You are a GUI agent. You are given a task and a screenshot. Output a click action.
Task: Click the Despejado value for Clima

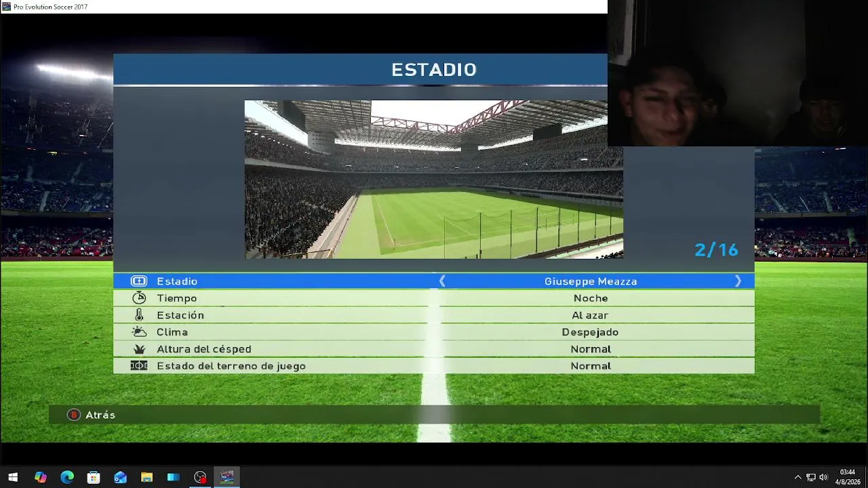590,332
